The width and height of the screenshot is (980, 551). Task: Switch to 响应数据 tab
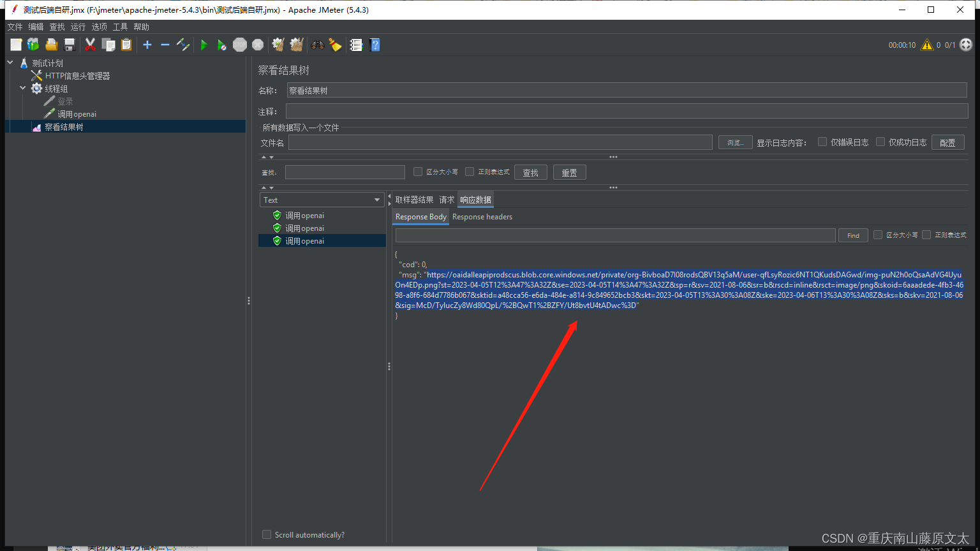[476, 200]
